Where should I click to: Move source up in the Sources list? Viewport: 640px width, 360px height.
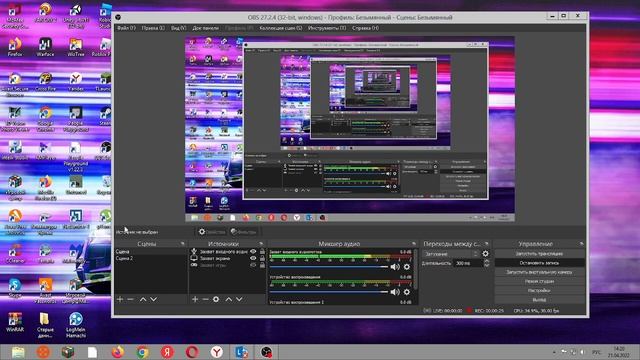point(229,299)
